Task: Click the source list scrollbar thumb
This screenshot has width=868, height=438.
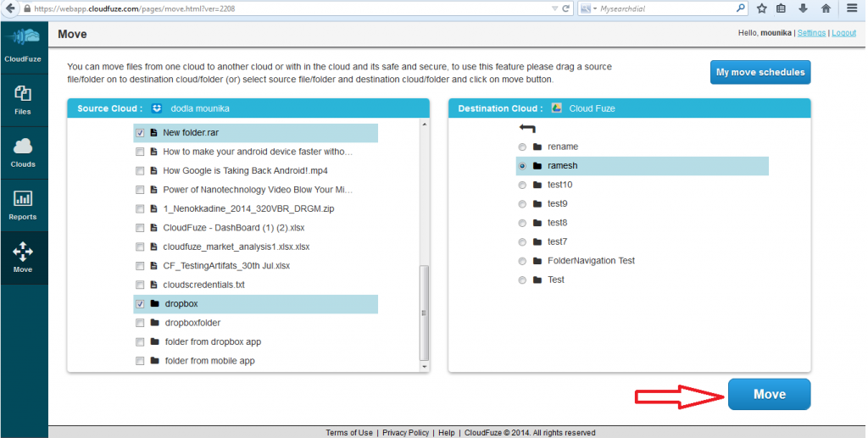Action: tap(425, 313)
